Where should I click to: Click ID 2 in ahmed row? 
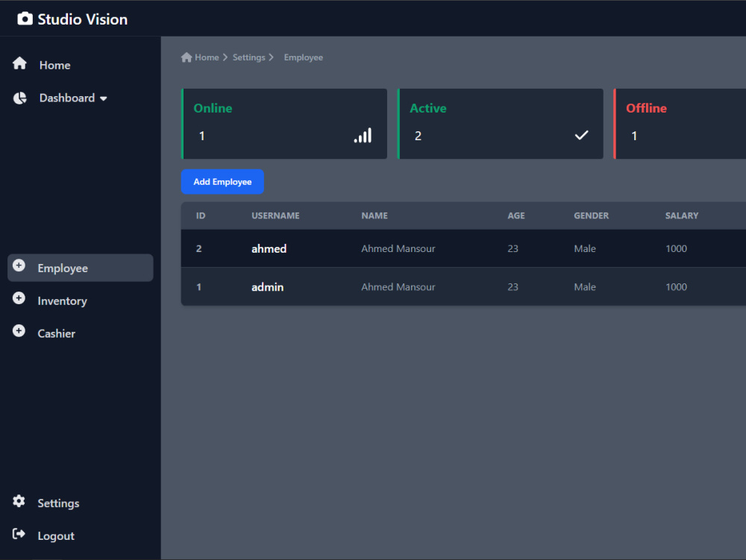[199, 248]
